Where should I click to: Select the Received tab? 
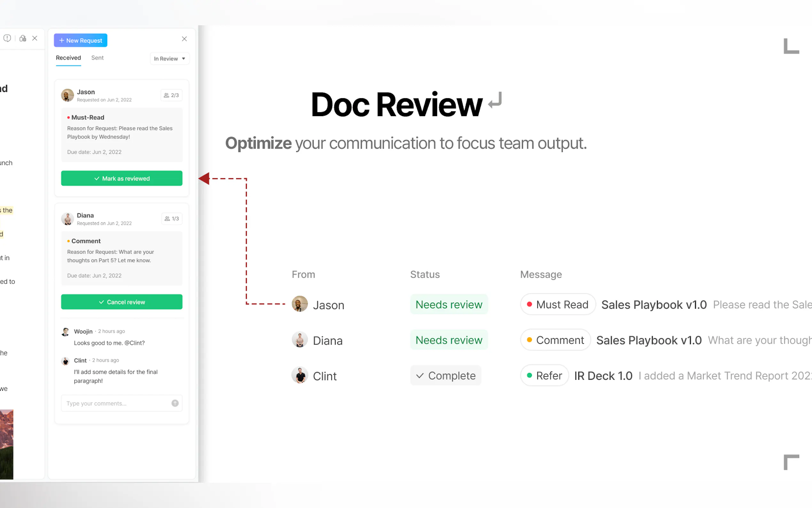click(68, 58)
